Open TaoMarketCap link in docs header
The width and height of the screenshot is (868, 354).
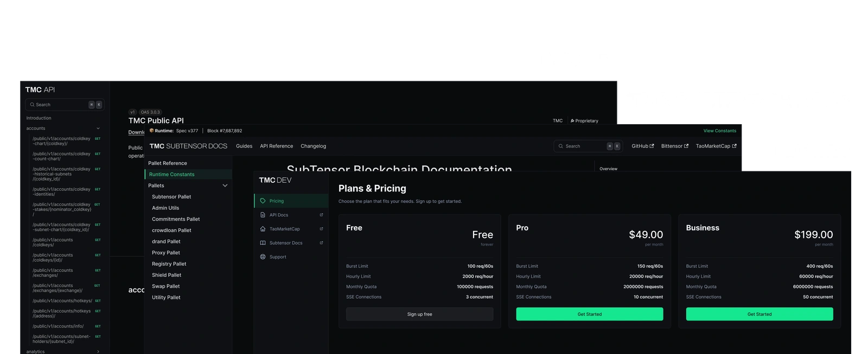point(716,146)
